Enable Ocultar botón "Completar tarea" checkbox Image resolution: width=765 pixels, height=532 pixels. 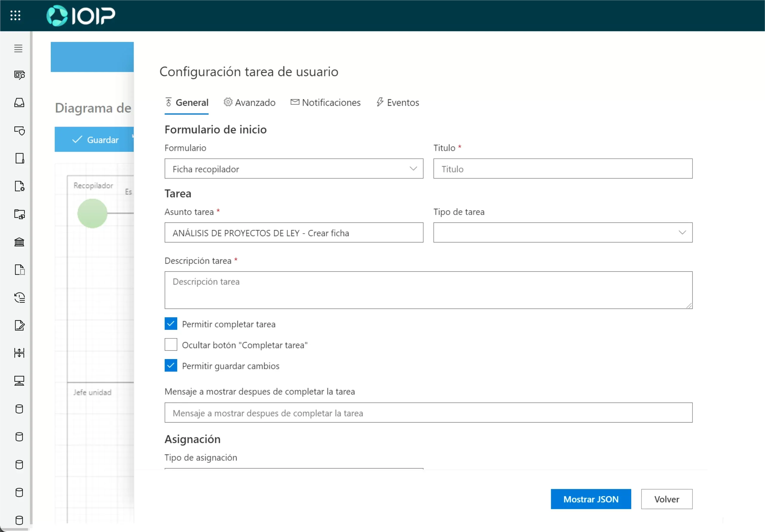(x=171, y=345)
